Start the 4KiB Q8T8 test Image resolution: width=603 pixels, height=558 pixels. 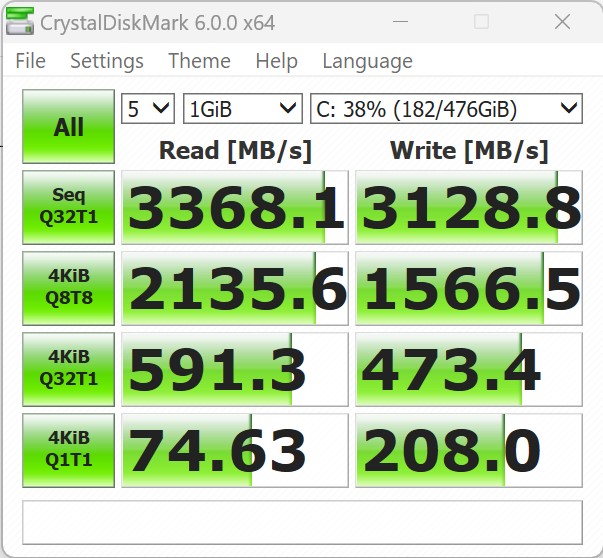pos(68,288)
